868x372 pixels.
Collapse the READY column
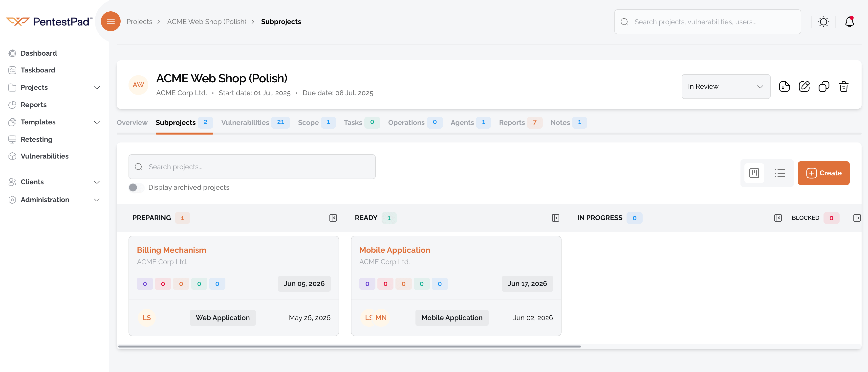click(x=555, y=218)
